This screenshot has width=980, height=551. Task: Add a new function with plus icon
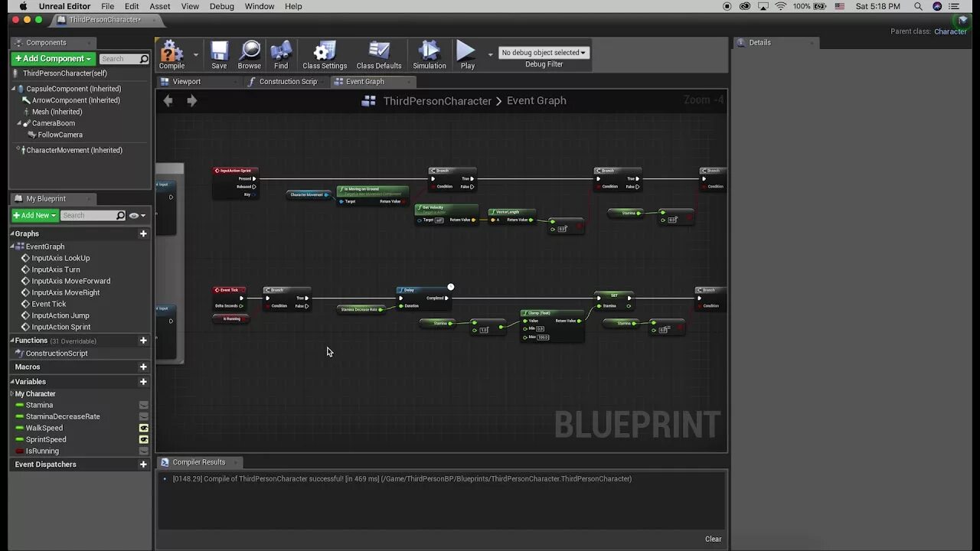coord(143,341)
